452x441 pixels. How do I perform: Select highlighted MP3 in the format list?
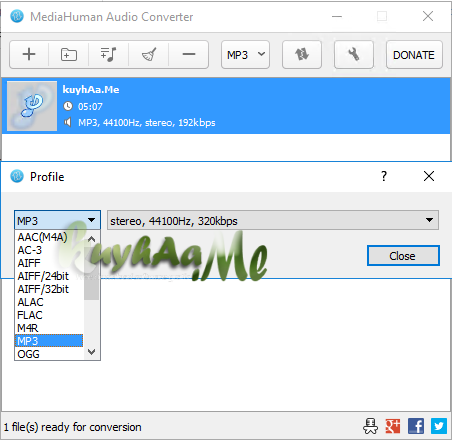pyautogui.click(x=49, y=341)
